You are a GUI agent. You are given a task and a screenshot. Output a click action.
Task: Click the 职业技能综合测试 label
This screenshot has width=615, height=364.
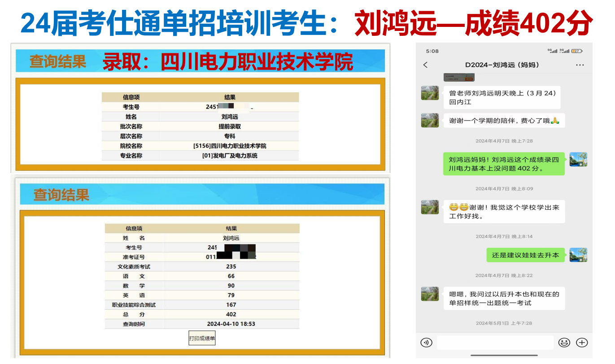coord(134,305)
